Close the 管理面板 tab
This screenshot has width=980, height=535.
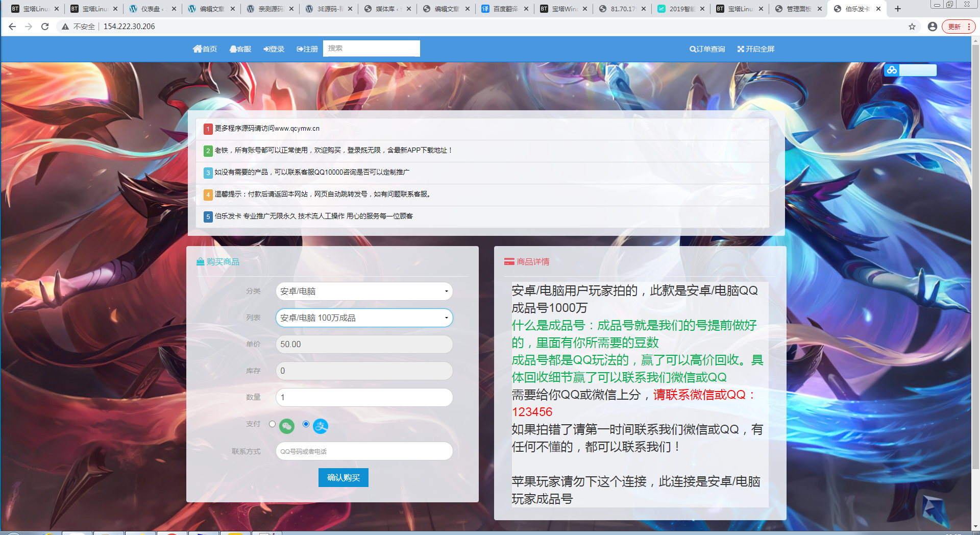820,9
